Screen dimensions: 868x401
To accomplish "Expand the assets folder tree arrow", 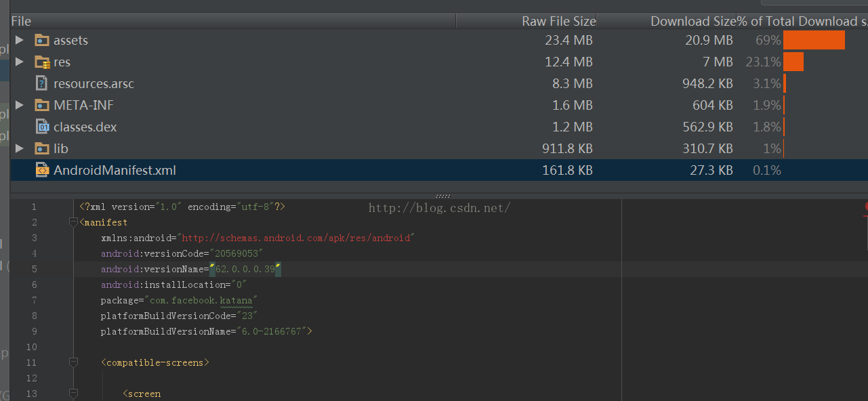I will (x=20, y=41).
